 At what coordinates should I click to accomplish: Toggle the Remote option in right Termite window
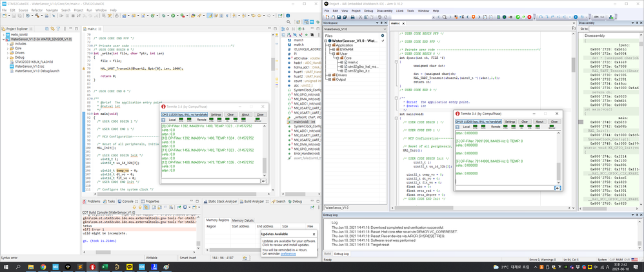pyautogui.click(x=496, y=127)
